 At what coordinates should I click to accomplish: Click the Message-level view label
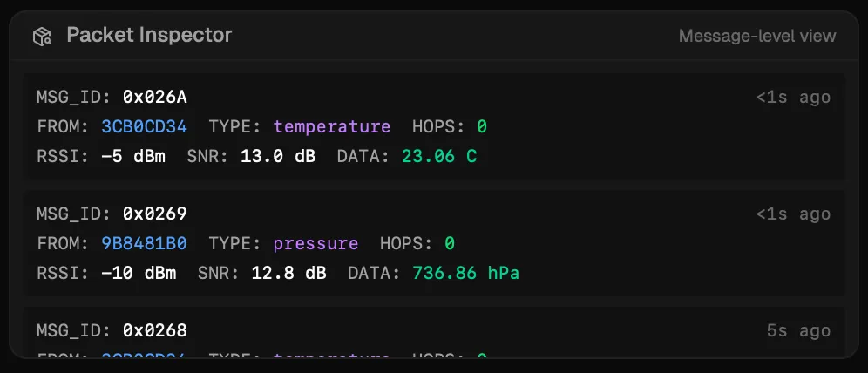[757, 36]
